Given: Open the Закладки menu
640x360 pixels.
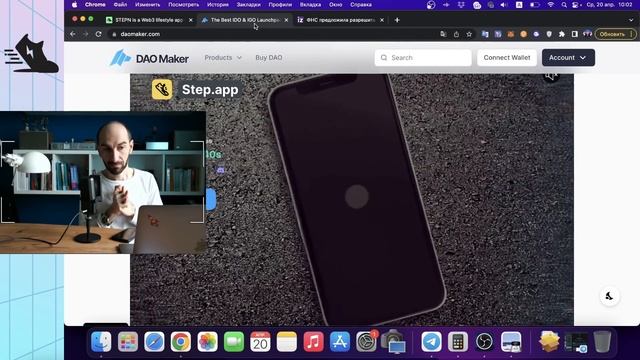Looking at the screenshot, I should tap(248, 5).
